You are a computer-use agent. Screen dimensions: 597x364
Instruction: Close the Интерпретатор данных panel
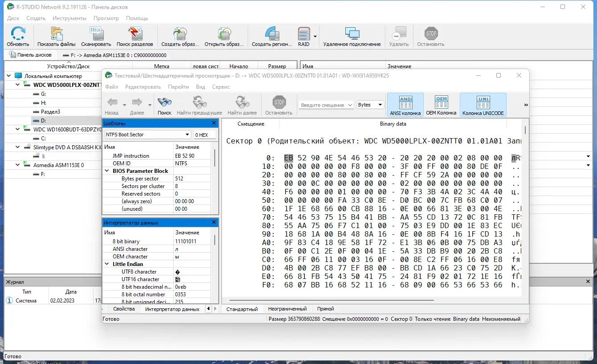click(x=214, y=222)
